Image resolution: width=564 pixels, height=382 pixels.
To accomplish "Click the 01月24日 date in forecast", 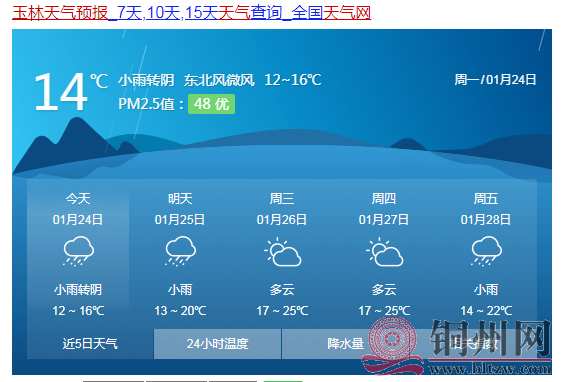I will (78, 219).
